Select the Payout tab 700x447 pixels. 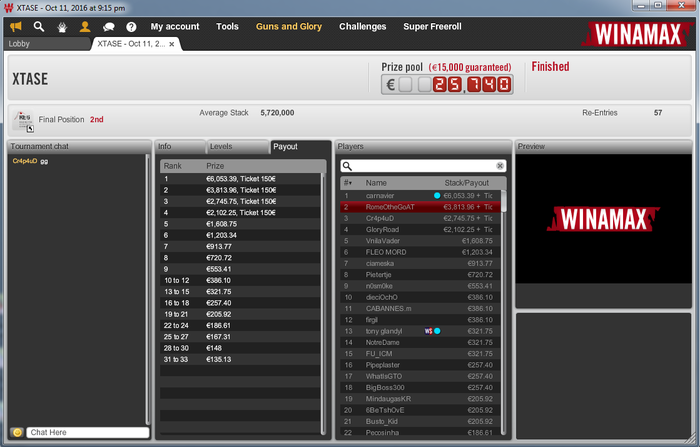pyautogui.click(x=300, y=147)
